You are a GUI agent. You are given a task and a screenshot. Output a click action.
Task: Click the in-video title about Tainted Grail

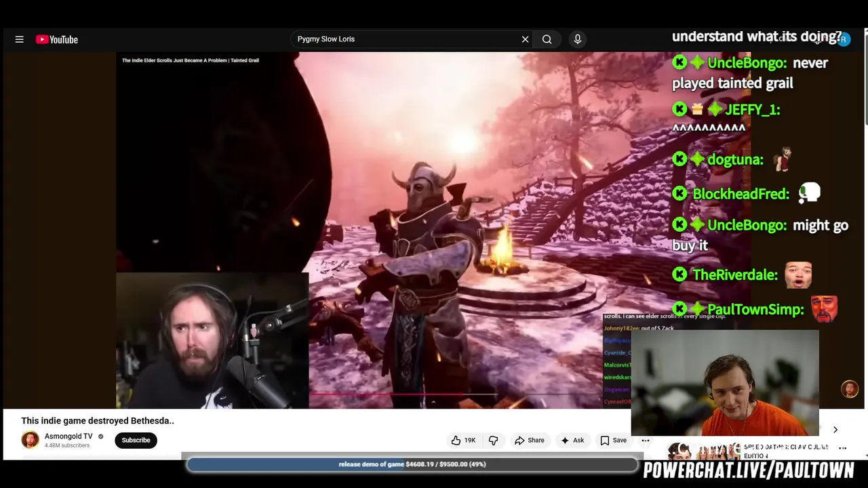(191, 60)
